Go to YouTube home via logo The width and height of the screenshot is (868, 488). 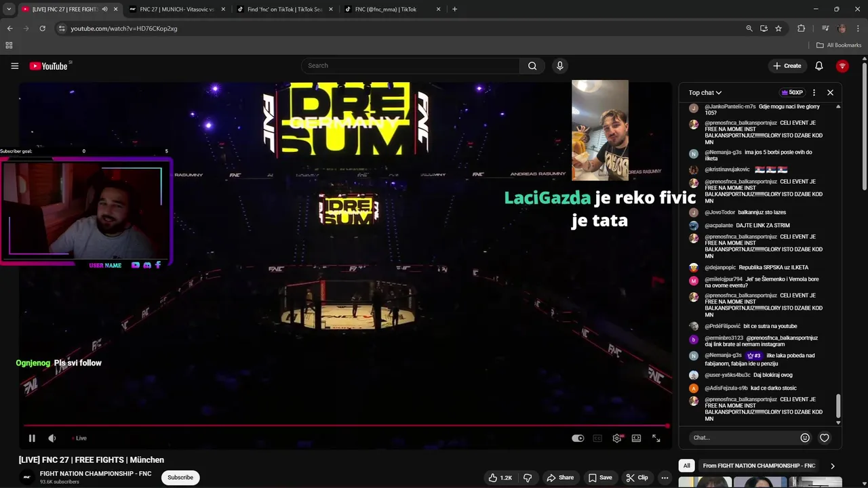point(50,66)
